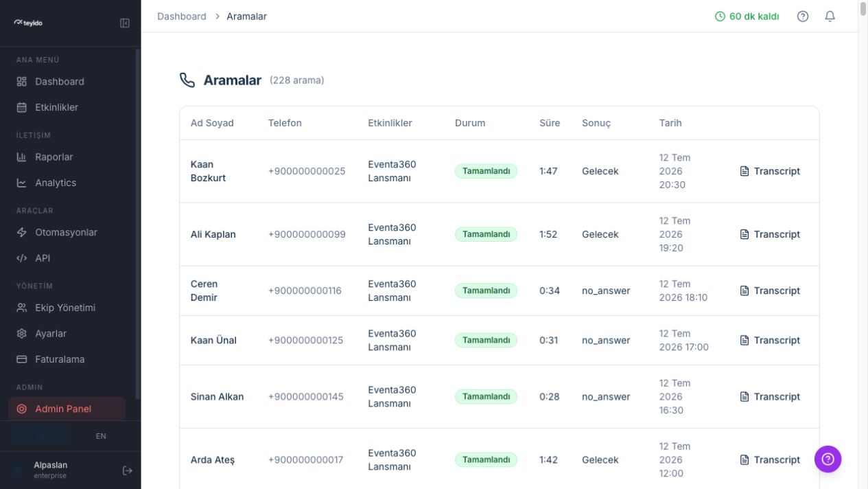Click the teyido logo
868x489 pixels.
click(x=28, y=23)
